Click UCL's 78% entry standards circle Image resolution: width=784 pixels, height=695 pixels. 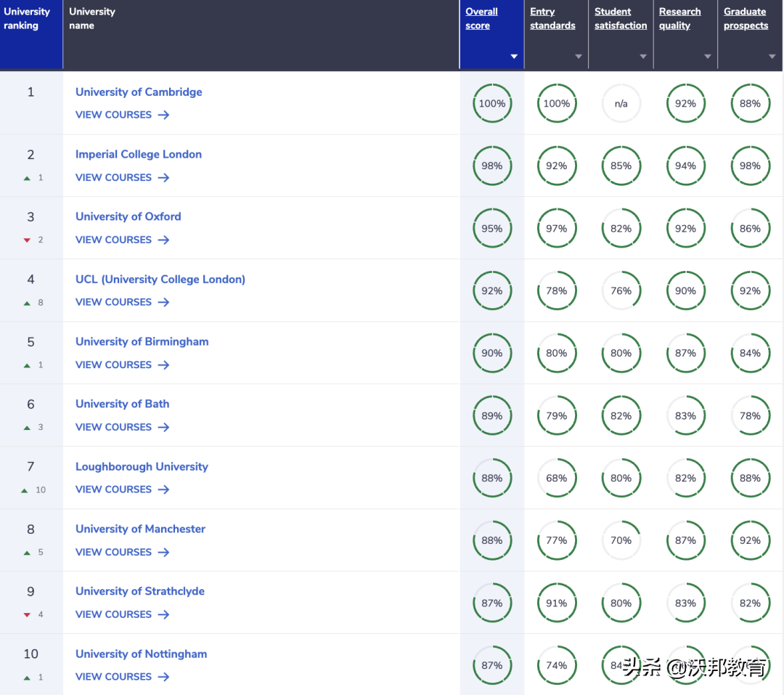pos(557,290)
